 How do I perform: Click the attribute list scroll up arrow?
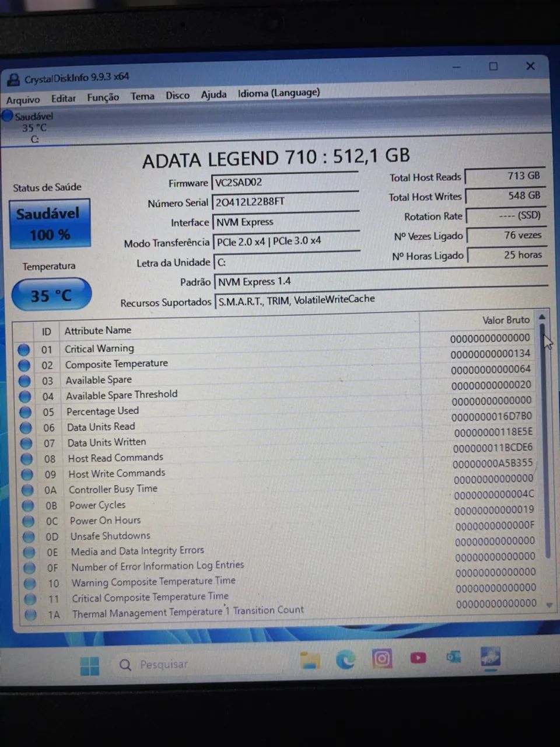[542, 317]
